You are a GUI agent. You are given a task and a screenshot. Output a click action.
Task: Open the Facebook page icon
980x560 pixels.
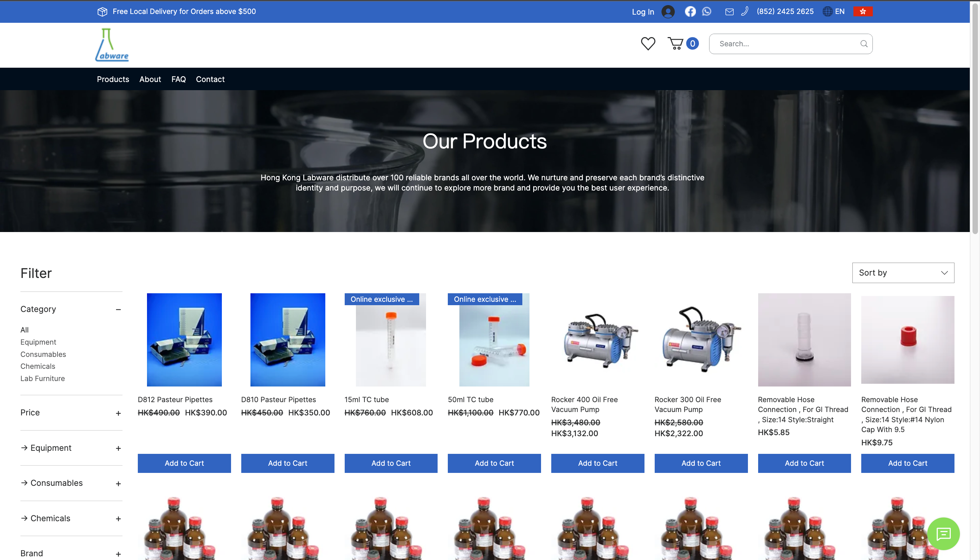tap(690, 11)
